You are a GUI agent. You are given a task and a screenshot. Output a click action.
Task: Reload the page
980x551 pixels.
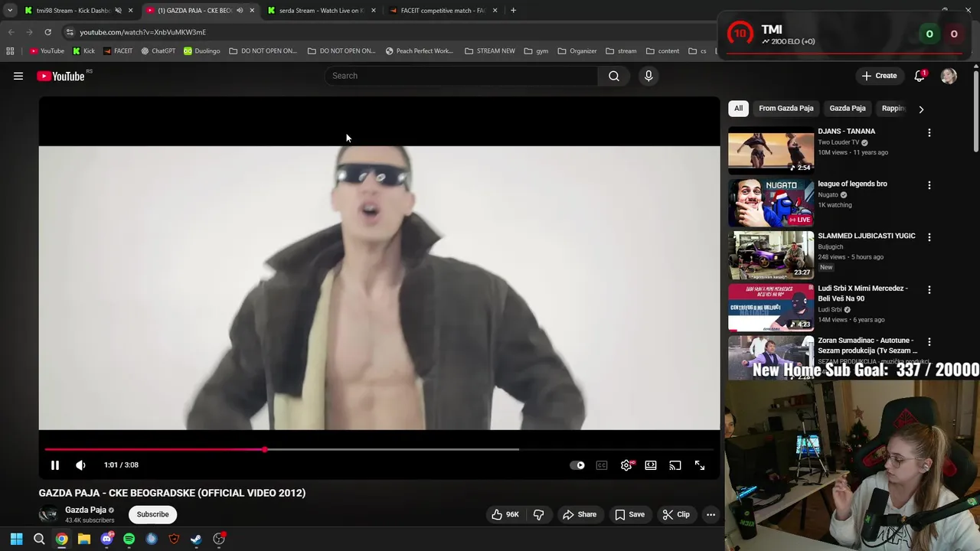pyautogui.click(x=47, y=32)
